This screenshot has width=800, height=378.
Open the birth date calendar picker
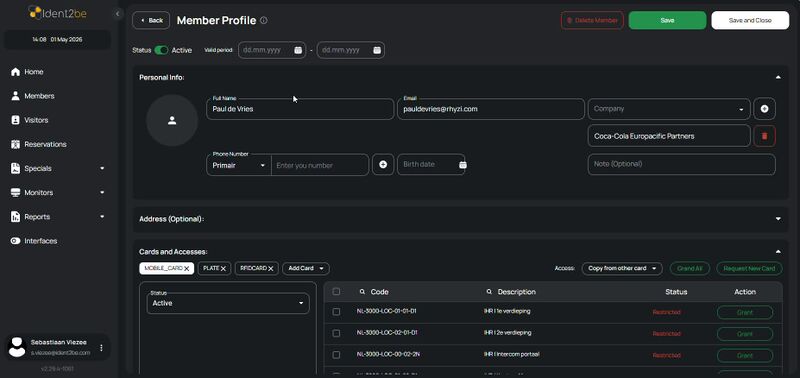[x=463, y=165]
